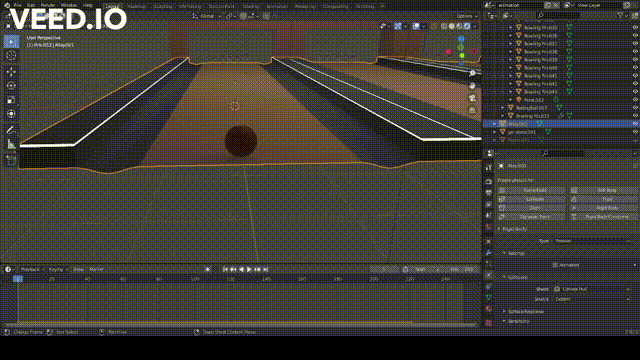Viewport: 640px width, 360px height.
Task: Expand the Surface Response section
Action: tap(525, 311)
